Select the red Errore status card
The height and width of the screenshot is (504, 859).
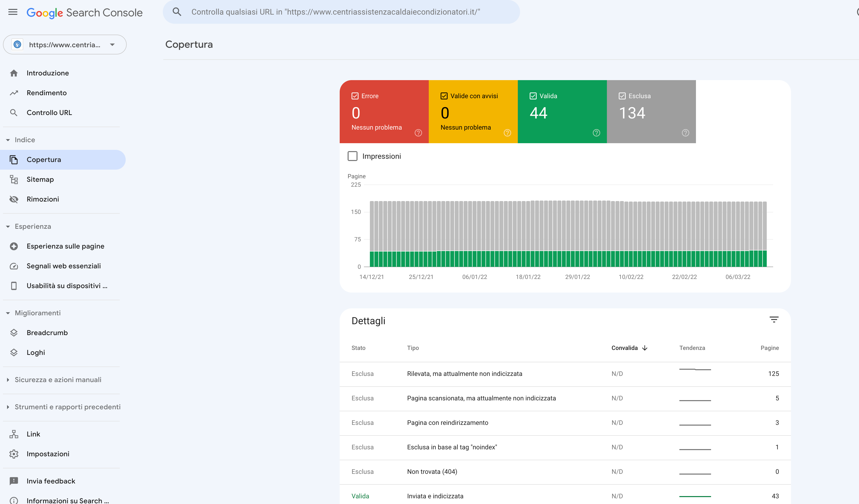tap(384, 112)
